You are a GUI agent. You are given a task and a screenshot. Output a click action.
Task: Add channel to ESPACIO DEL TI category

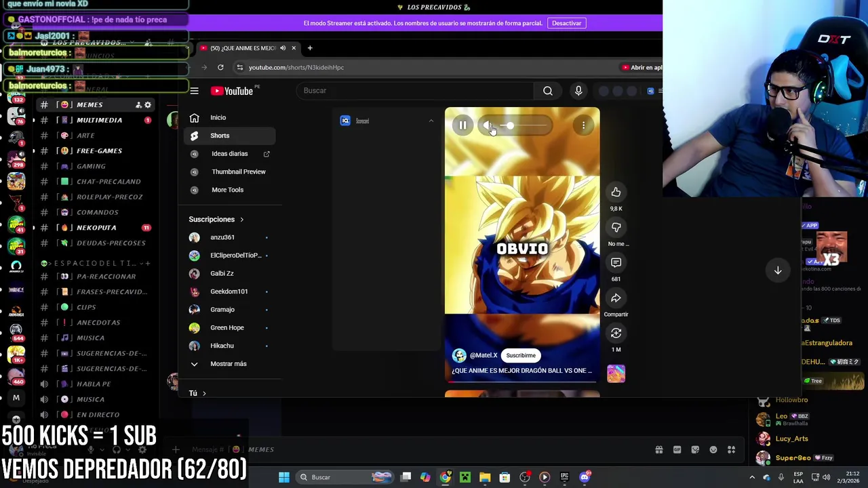(148, 263)
